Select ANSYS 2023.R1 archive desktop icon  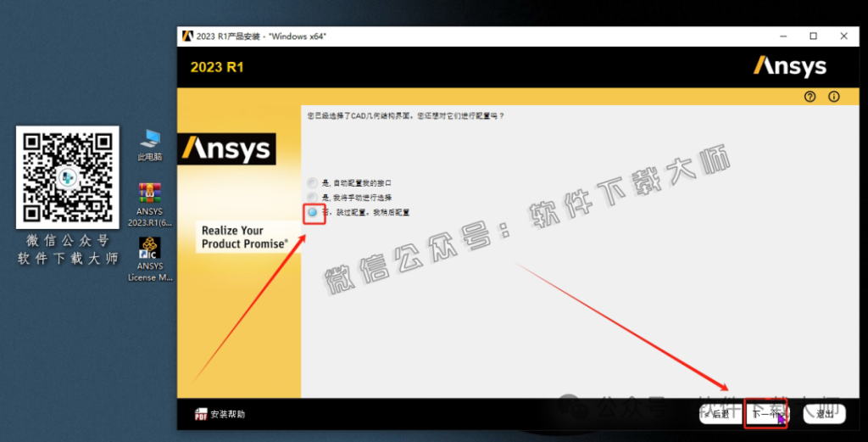click(x=150, y=205)
